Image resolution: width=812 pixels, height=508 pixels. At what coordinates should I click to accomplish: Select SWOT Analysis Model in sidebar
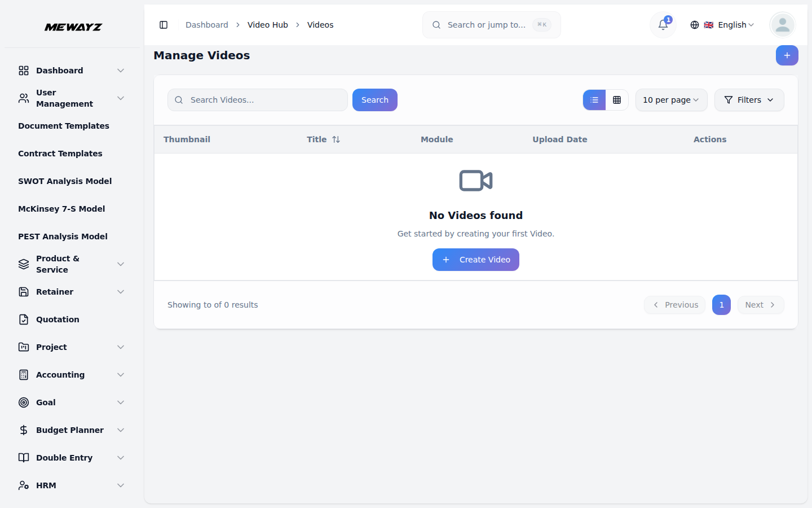64,181
